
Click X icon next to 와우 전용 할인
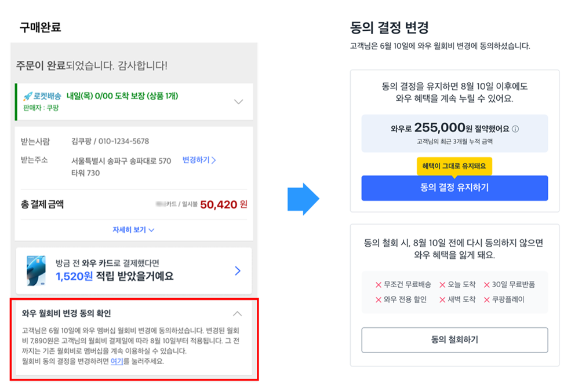[379, 300]
